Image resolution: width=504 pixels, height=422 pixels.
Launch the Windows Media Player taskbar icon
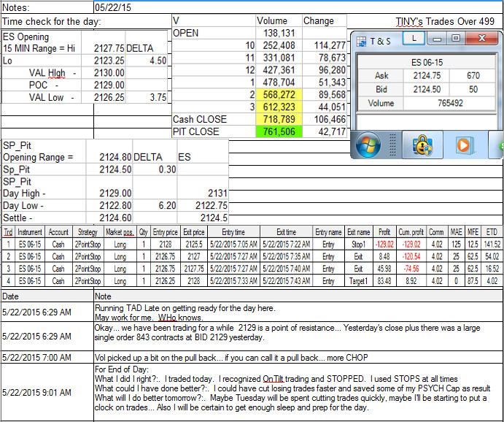click(465, 145)
